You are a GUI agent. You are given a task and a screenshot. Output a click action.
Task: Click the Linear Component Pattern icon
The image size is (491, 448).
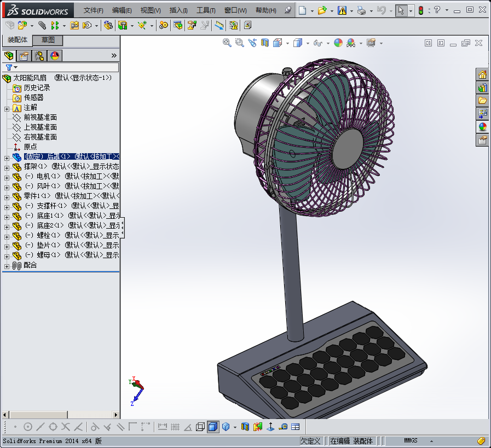[x=55, y=25]
